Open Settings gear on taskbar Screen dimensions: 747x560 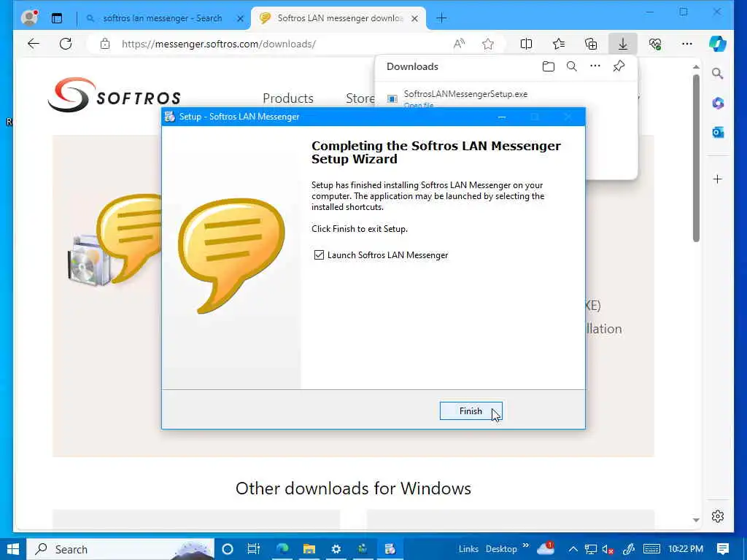point(336,549)
